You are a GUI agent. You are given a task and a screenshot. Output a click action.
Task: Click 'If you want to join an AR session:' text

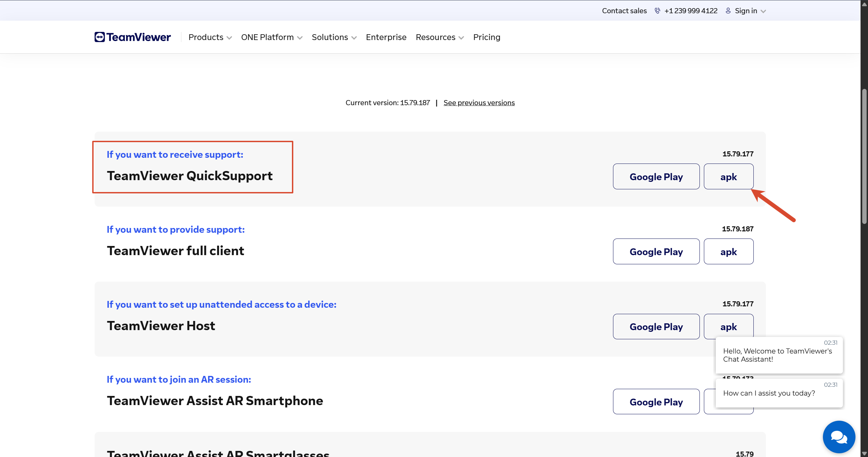pos(179,379)
